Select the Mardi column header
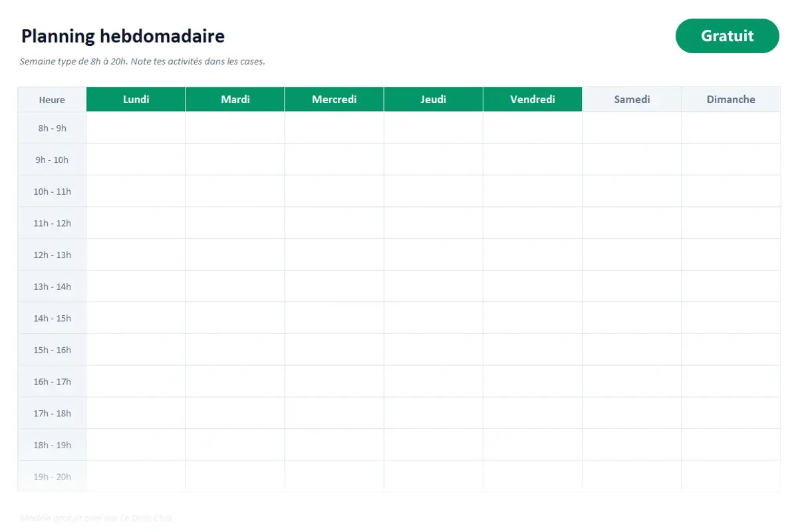798x532 pixels. (x=235, y=99)
